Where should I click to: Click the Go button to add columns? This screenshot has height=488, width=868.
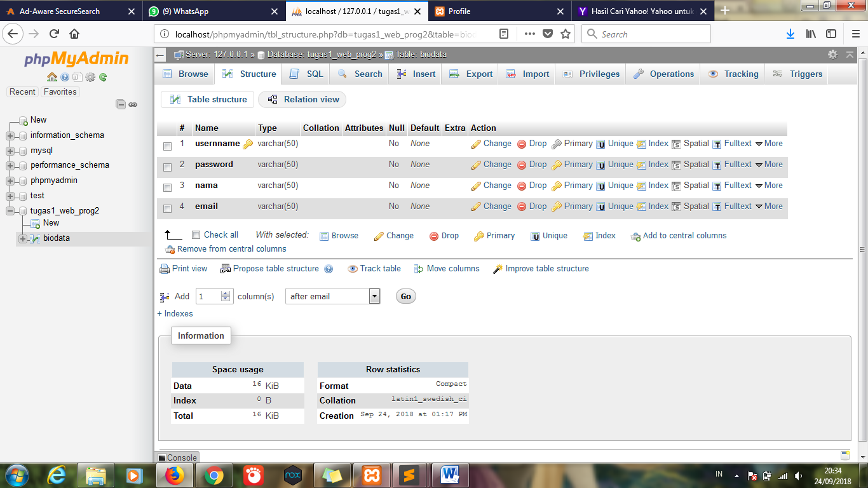click(405, 296)
